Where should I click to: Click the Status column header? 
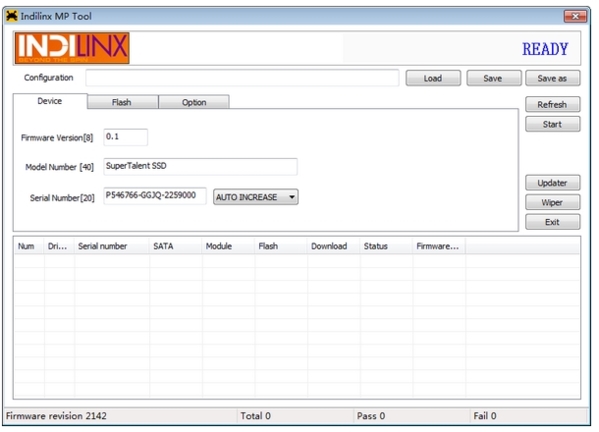point(387,246)
